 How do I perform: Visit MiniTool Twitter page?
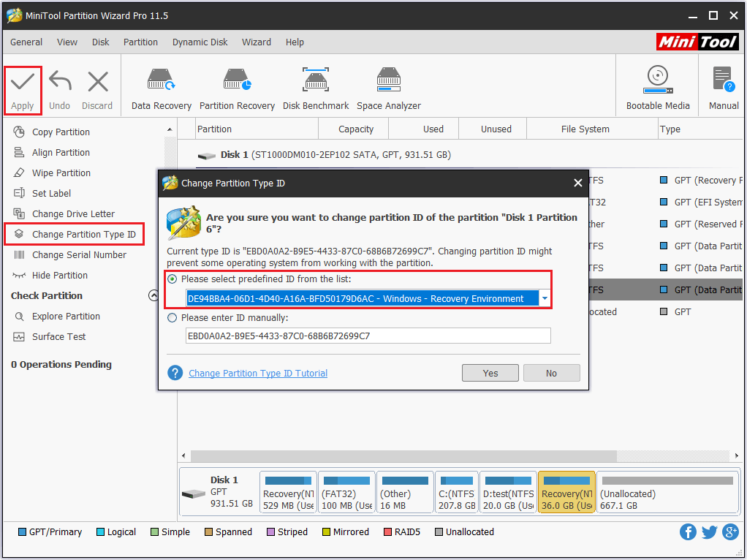click(710, 532)
